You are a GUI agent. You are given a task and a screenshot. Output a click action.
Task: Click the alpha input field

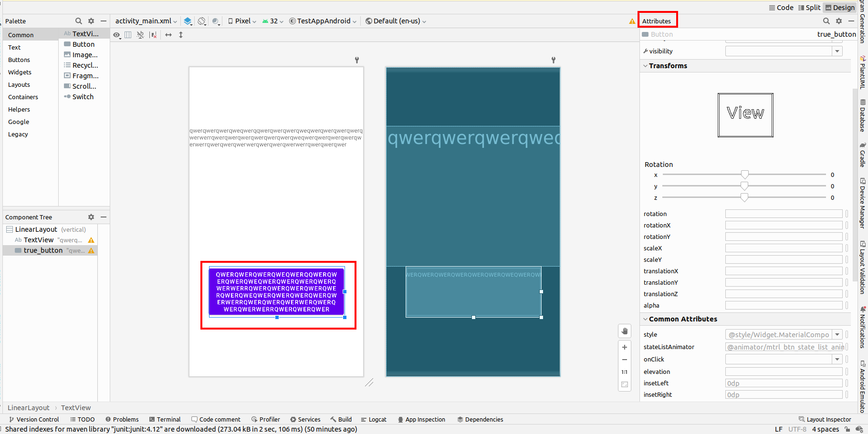click(784, 305)
